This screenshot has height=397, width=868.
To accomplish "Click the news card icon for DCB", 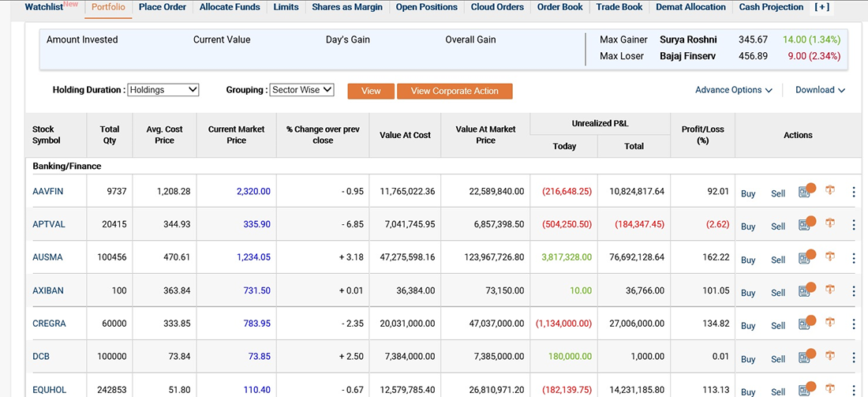I will 804,358.
